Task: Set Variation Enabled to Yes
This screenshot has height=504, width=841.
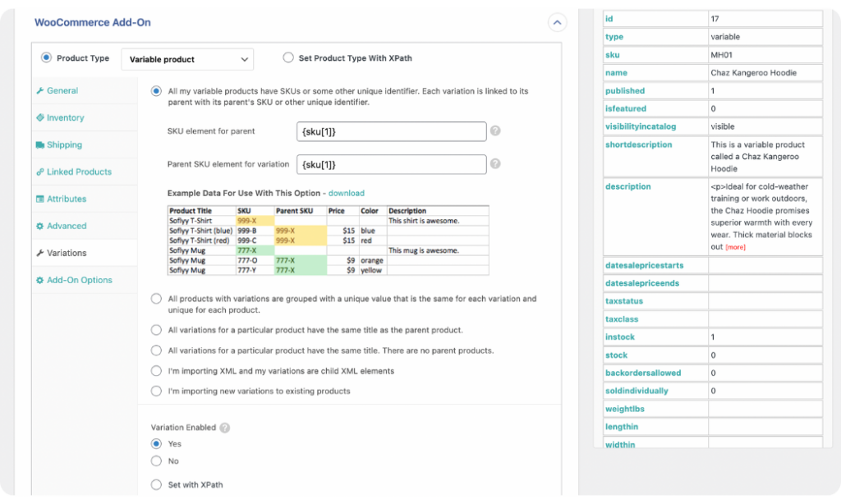Action: [156, 443]
